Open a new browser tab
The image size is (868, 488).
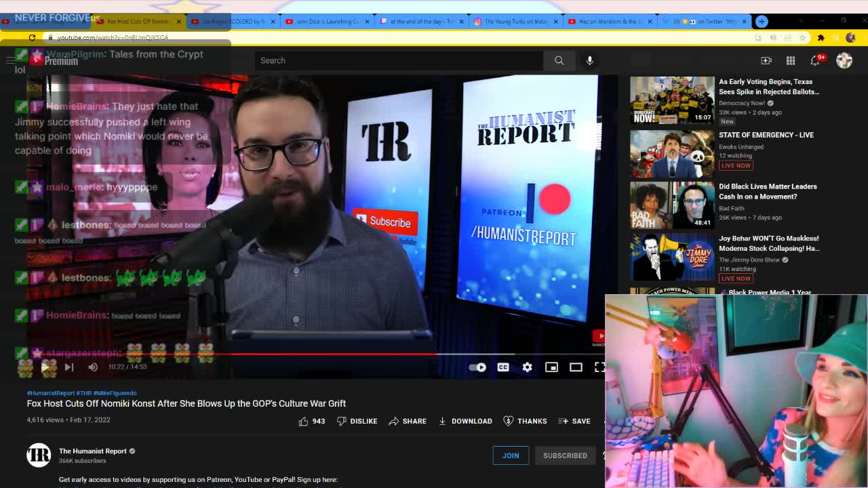click(x=762, y=22)
